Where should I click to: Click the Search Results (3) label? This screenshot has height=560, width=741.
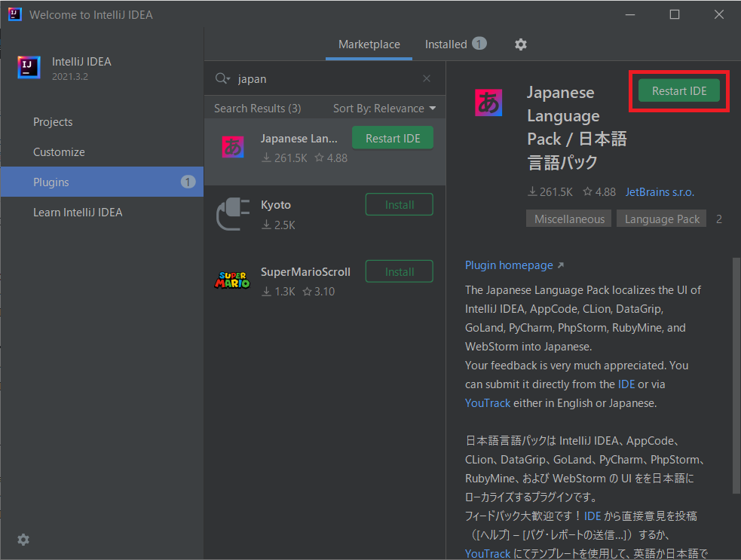pos(257,109)
